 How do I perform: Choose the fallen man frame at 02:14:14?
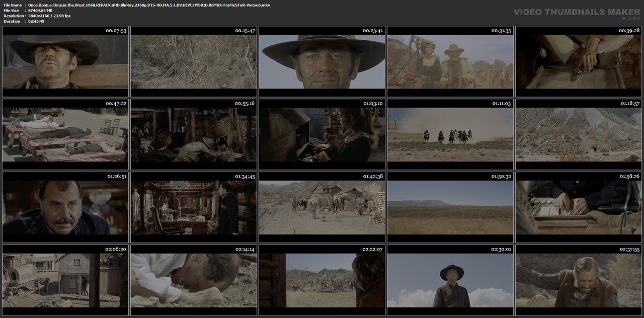click(194, 280)
